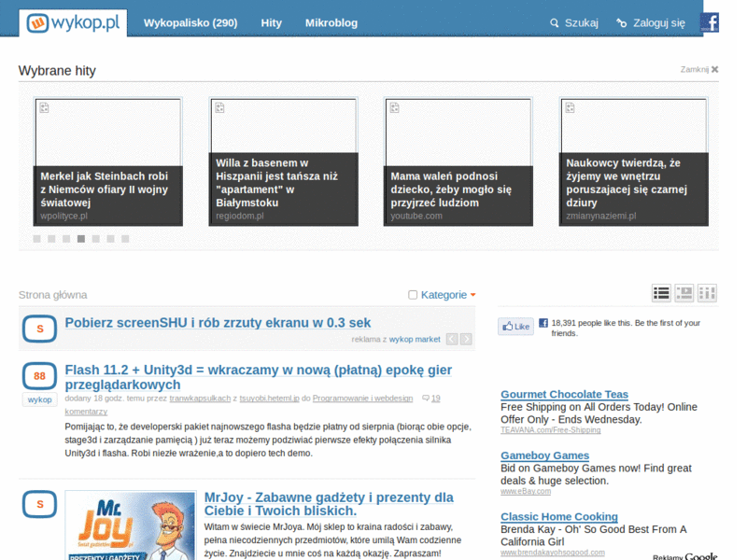Viewport: 747px width, 560px height.
Task: Open the Hity tab
Action: tap(271, 22)
